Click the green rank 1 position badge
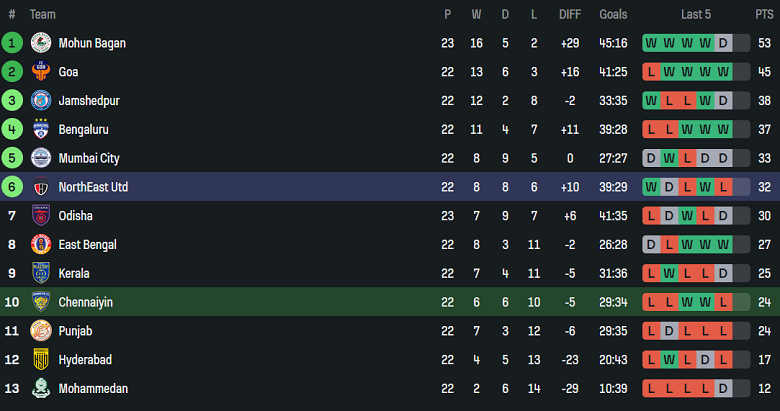This screenshot has width=780, height=411. click(12, 43)
